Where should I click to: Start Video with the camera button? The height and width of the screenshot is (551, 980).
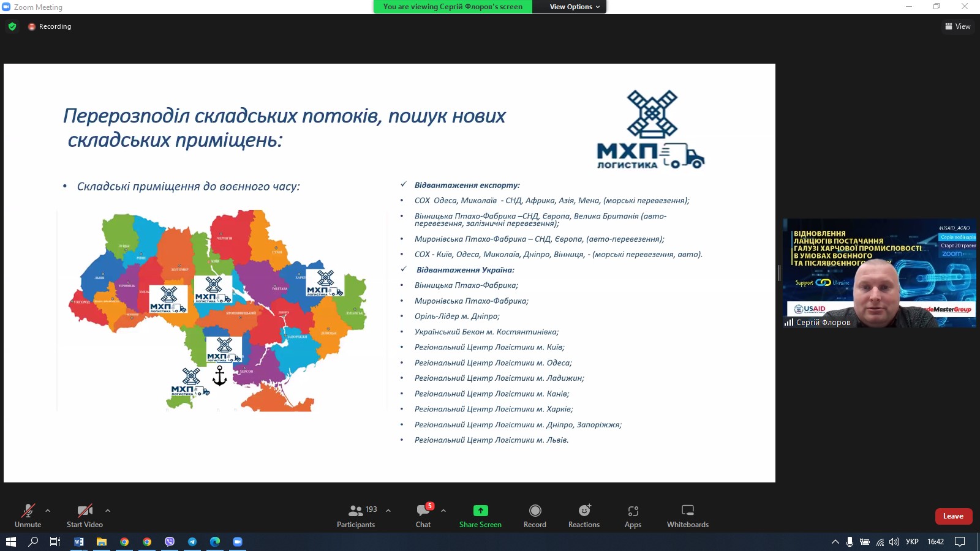point(85,515)
